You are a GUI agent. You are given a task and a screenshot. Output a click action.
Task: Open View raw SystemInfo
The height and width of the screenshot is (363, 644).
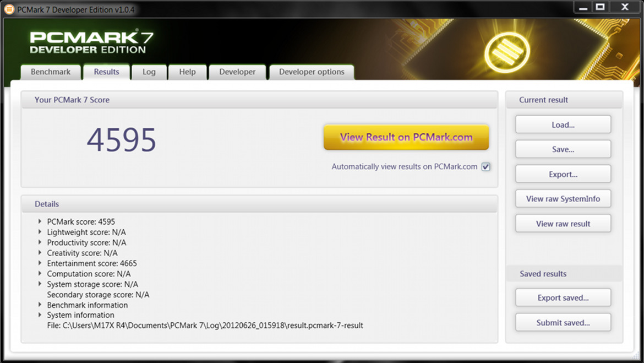[x=563, y=198]
